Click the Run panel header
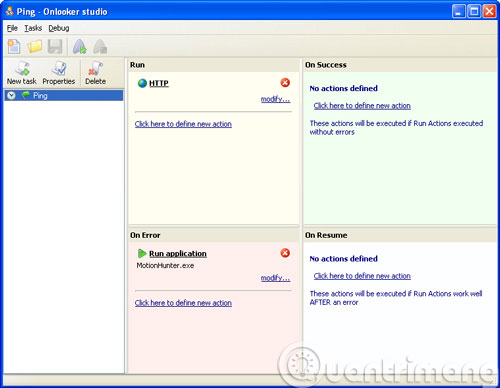 point(213,65)
